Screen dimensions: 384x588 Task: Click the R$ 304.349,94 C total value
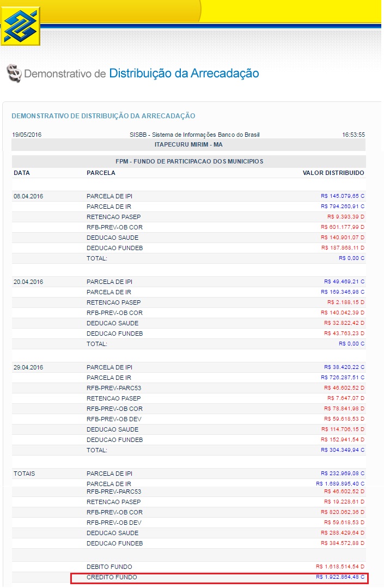pyautogui.click(x=343, y=451)
